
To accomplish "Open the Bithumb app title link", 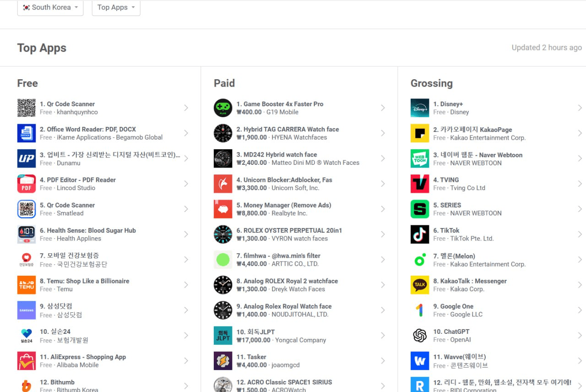I will [57, 382].
